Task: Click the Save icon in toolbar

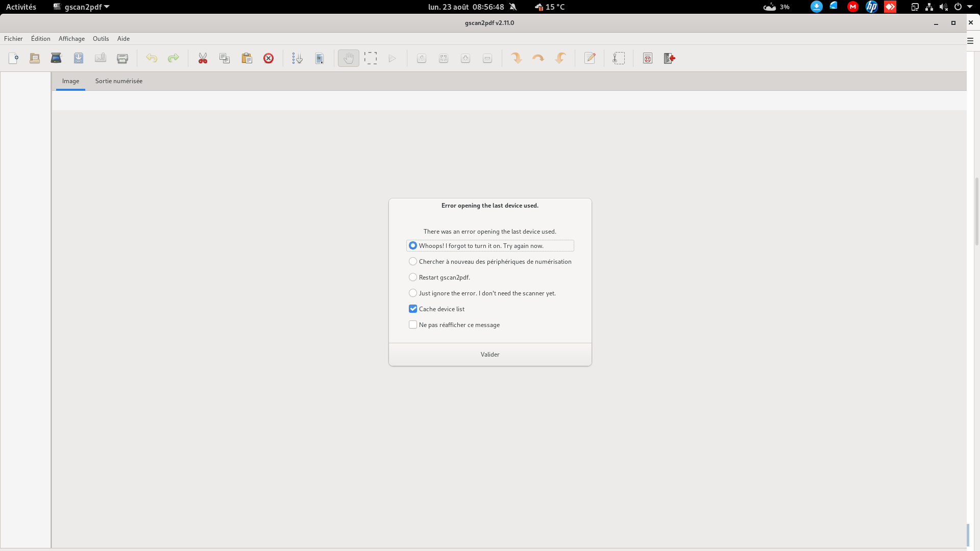Action: coord(79,58)
